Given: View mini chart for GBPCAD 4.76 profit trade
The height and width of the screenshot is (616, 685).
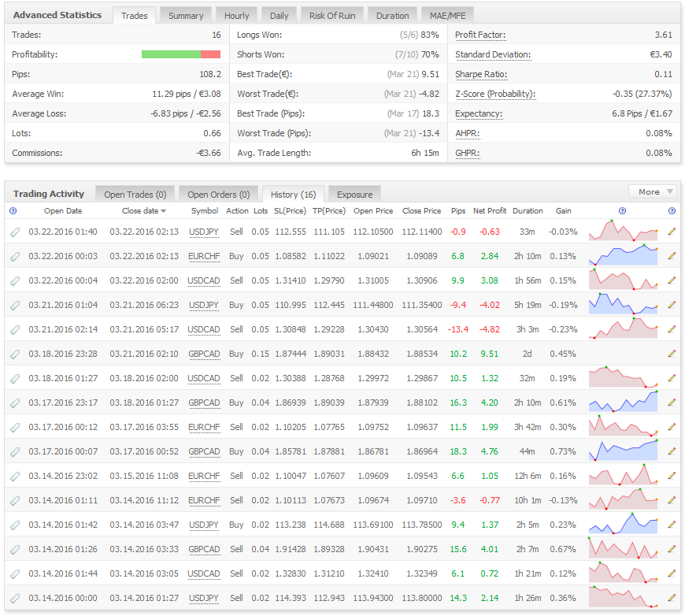Looking at the screenshot, I should point(623,451).
